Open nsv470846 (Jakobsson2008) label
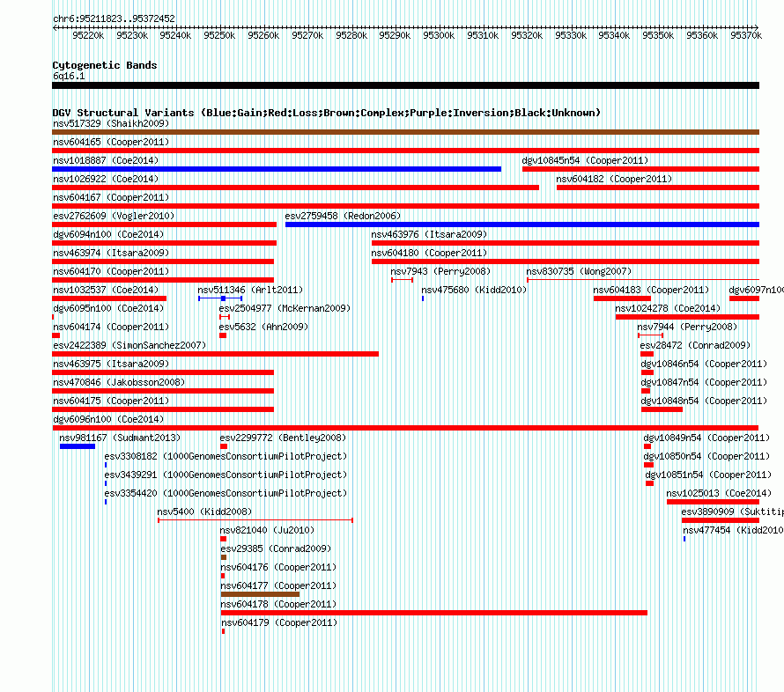This screenshot has height=692, width=784. [x=119, y=382]
